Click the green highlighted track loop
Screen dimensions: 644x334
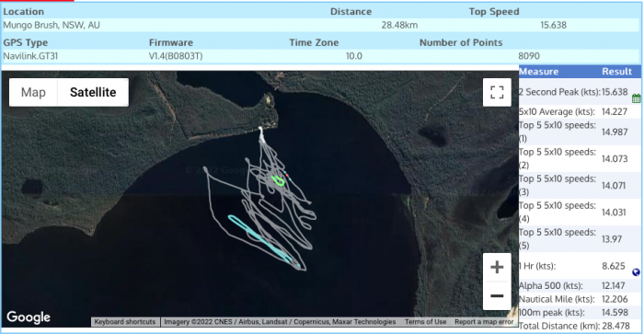(279, 180)
